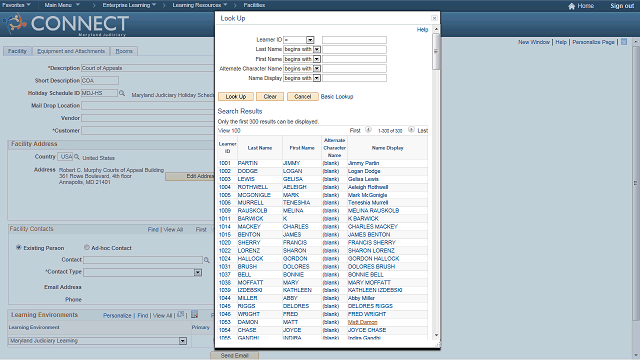This screenshot has height=360, width=640.
Task: Select Ad-hoc Contact radio button
Action: click(x=87, y=247)
